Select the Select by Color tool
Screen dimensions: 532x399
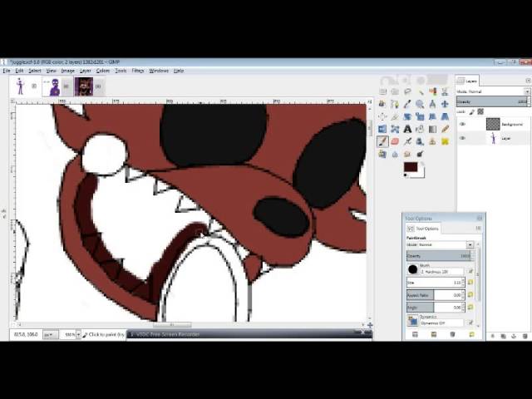point(432,91)
